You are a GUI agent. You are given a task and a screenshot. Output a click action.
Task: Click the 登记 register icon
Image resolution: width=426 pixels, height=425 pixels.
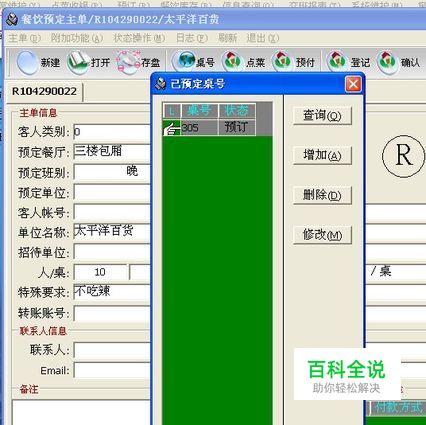(337, 62)
